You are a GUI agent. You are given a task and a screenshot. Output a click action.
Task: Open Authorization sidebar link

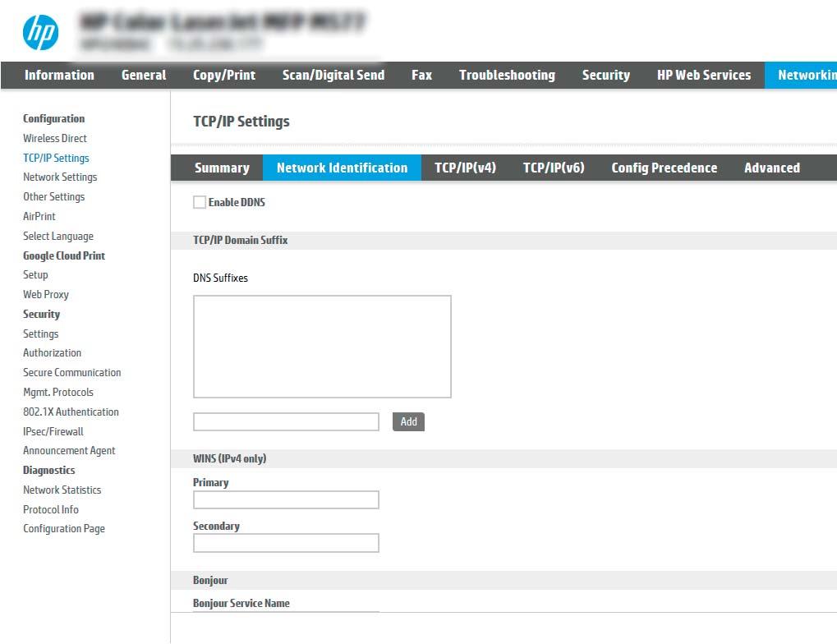53,353
